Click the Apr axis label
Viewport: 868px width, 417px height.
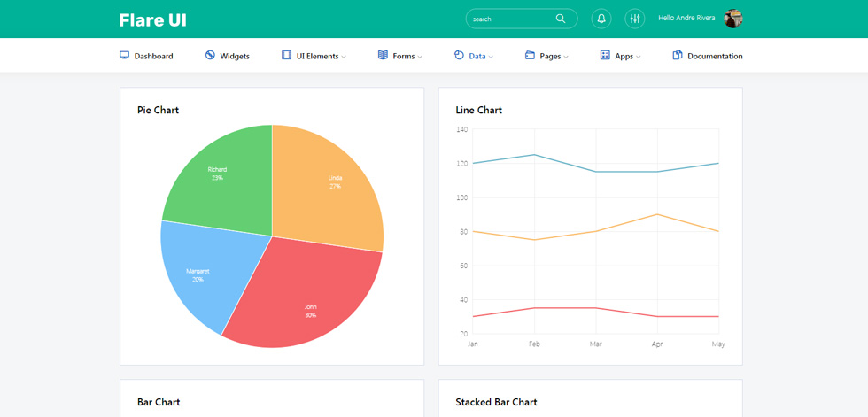point(657,344)
